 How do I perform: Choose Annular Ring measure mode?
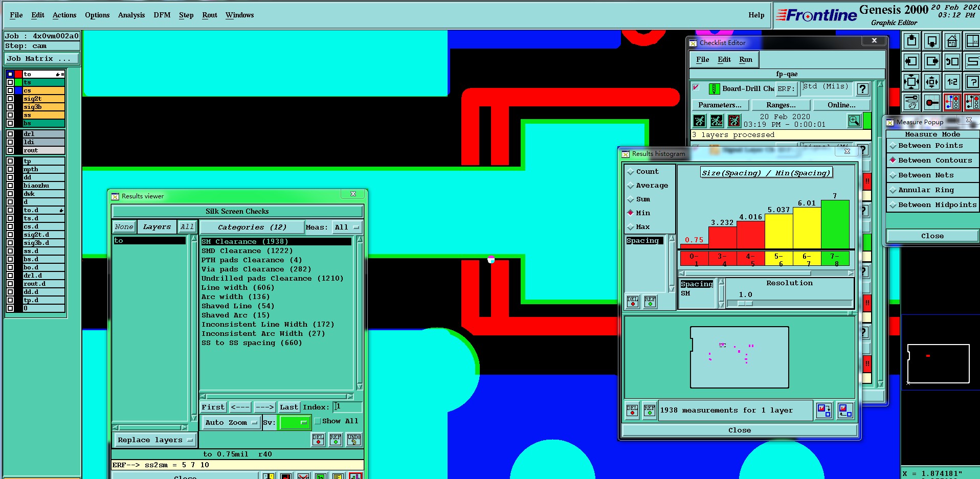932,190
